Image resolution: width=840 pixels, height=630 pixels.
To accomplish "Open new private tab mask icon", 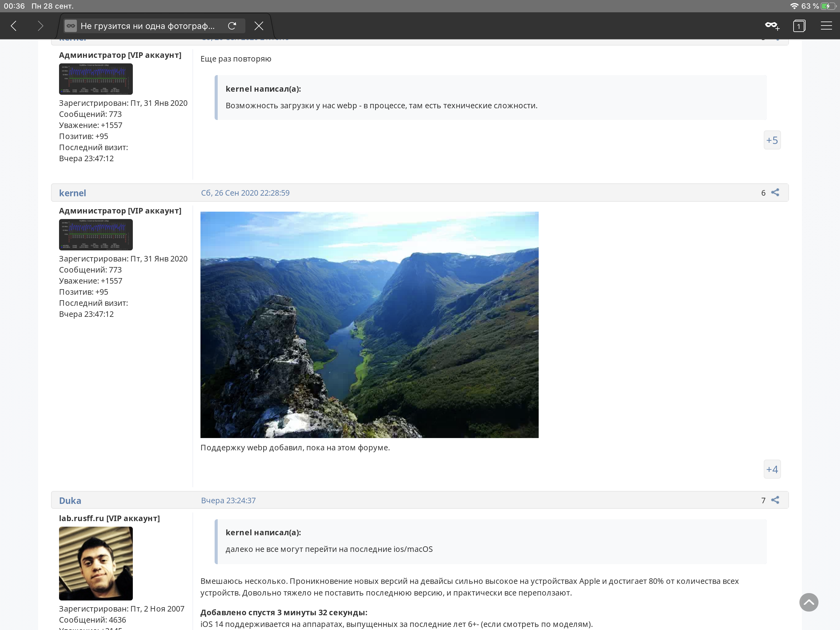I will click(x=772, y=26).
